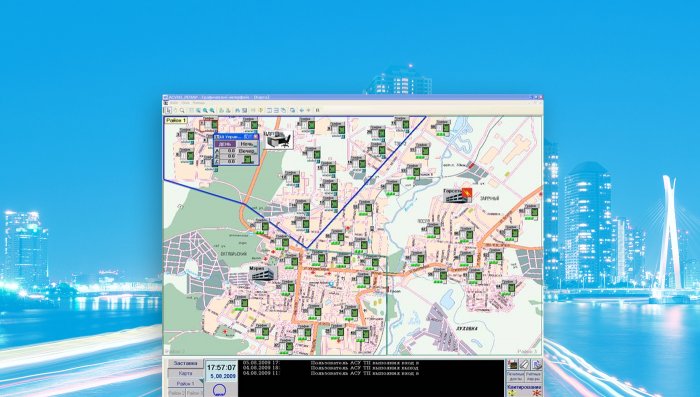Select the controller icon outlined in red
Viewport: 700px width, 397px height.
(x=208, y=125)
